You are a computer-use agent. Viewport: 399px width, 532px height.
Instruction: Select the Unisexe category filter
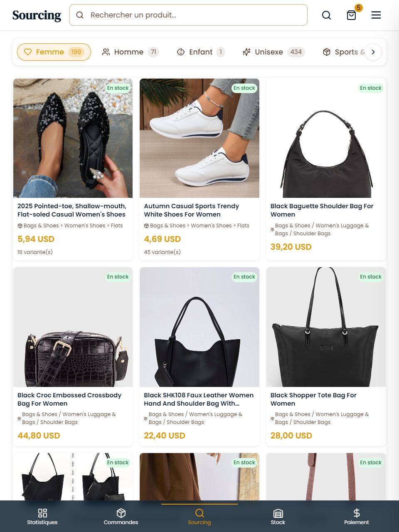[x=273, y=52]
